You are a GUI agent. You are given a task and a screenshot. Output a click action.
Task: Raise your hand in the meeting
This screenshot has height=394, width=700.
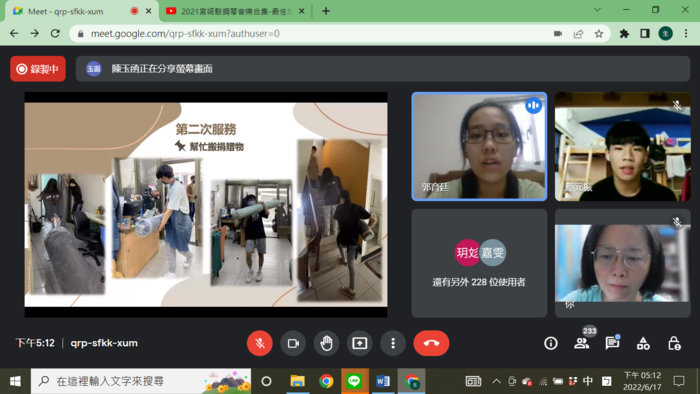(x=326, y=343)
